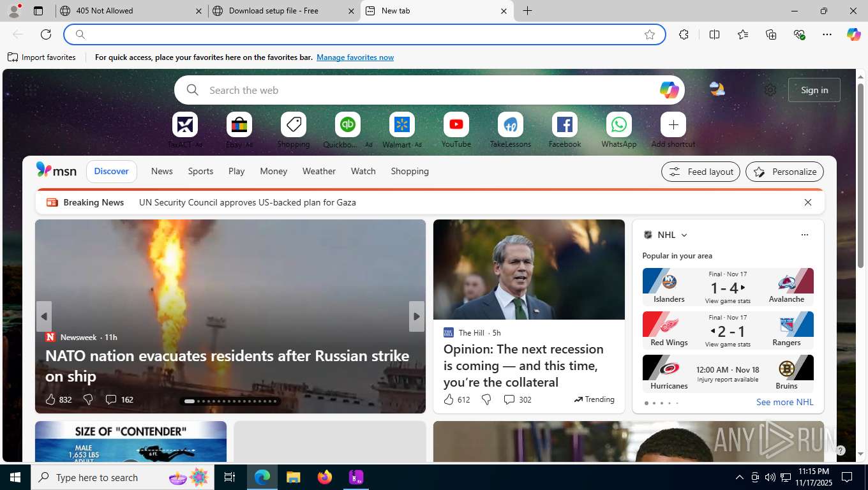Screen dimensions: 868x490
Task: Open comments on NATO nation article
Action: (119, 399)
